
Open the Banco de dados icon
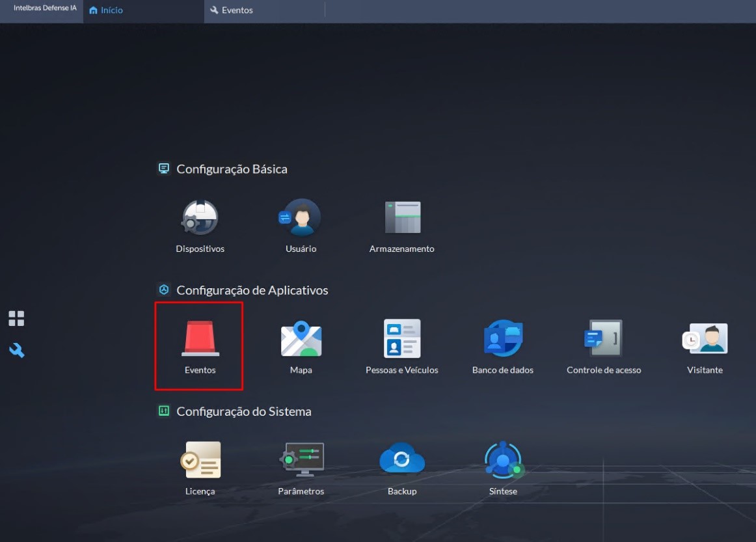503,338
